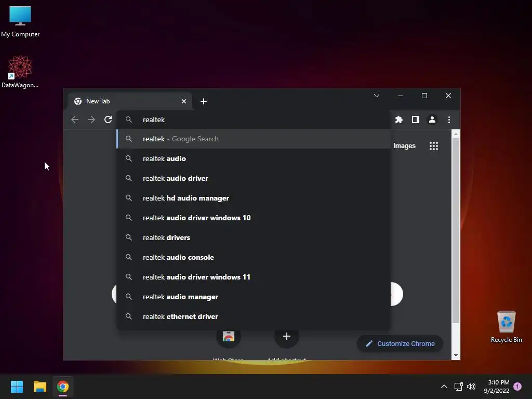
Task: Select the New Tab tab
Action: 129,101
